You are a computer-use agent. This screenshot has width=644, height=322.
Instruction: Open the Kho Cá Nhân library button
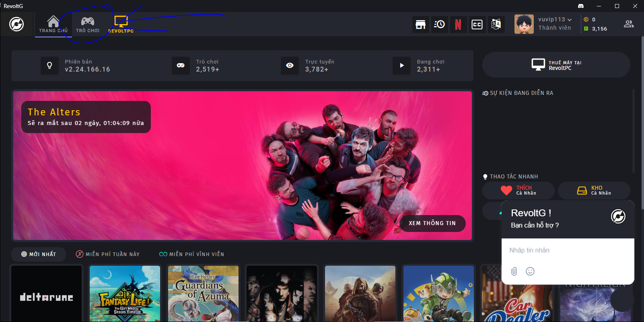(594, 191)
